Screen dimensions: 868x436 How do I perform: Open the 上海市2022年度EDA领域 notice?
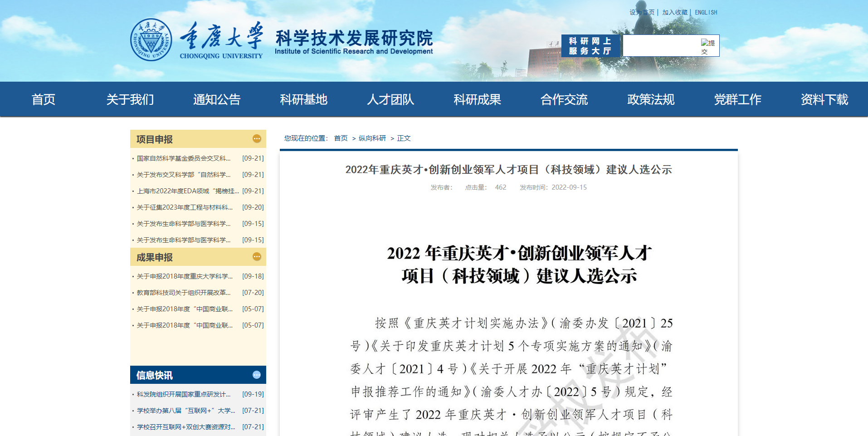click(187, 191)
